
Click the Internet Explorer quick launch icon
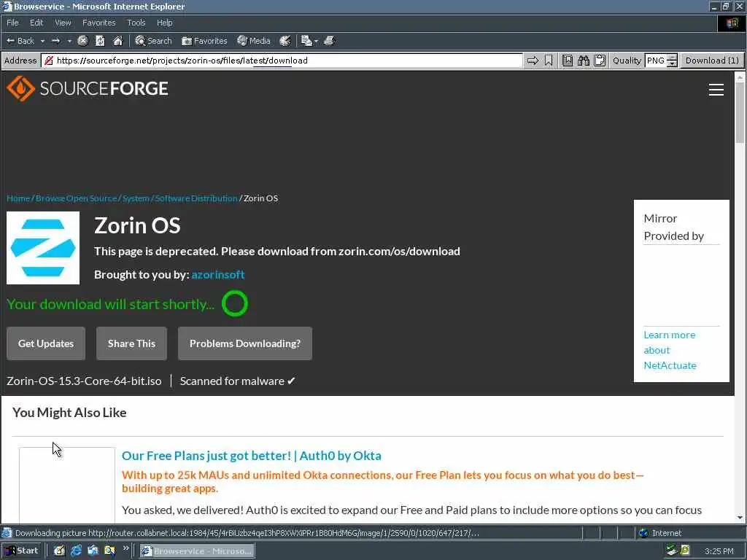tap(76, 551)
